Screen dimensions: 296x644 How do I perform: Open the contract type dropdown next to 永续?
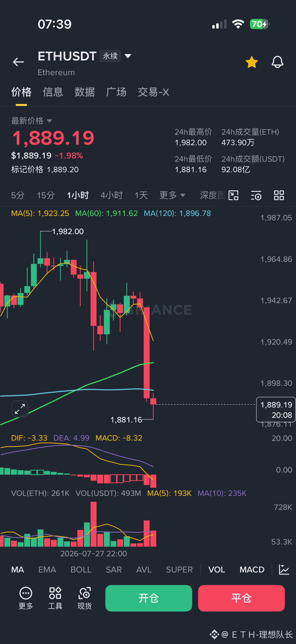128,56
